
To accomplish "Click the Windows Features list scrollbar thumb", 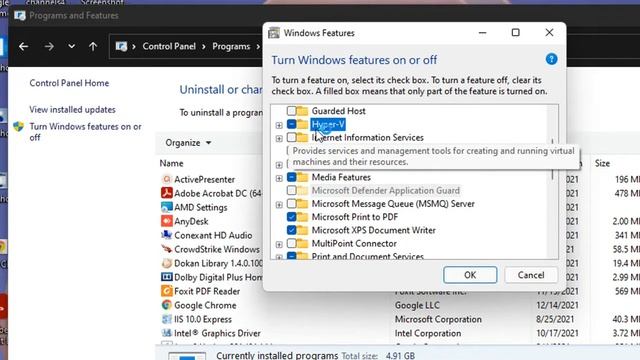I will pos(553,160).
